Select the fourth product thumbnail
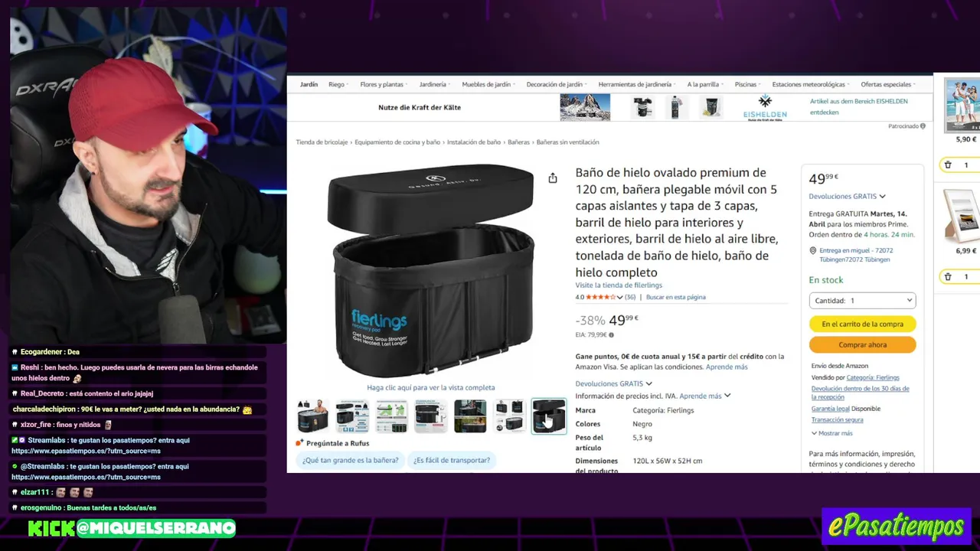This screenshot has height=551, width=980. [430, 416]
